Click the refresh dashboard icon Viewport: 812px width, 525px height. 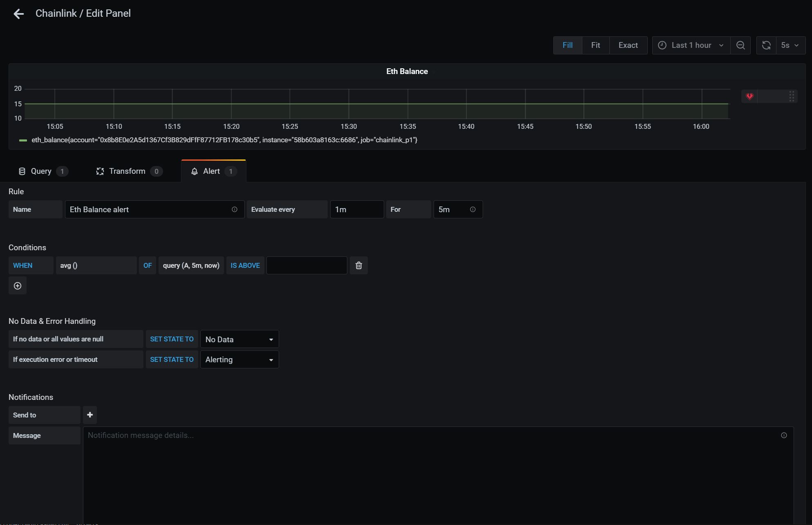(766, 45)
